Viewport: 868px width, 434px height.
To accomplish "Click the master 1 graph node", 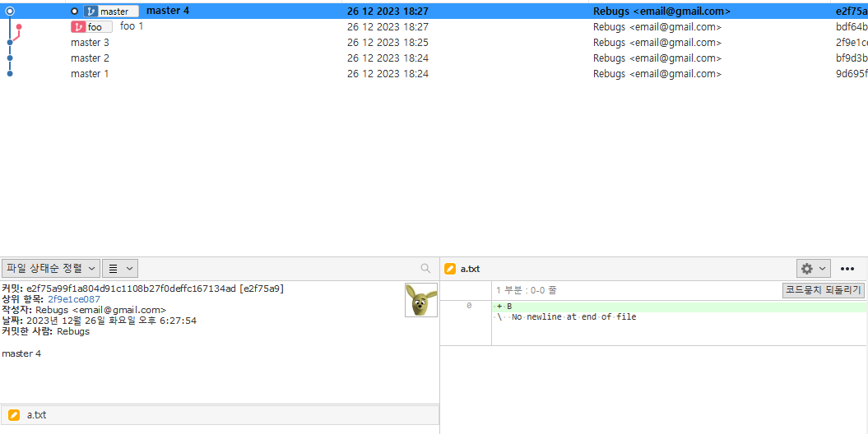I will [10, 73].
